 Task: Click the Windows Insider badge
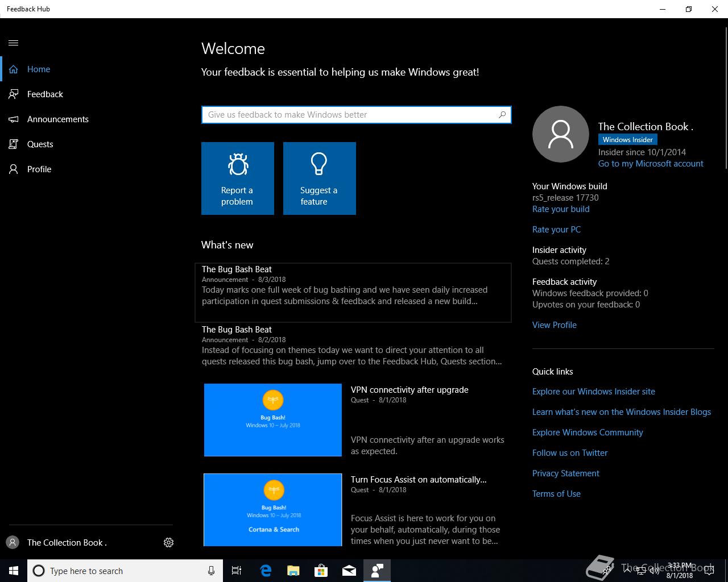click(628, 140)
